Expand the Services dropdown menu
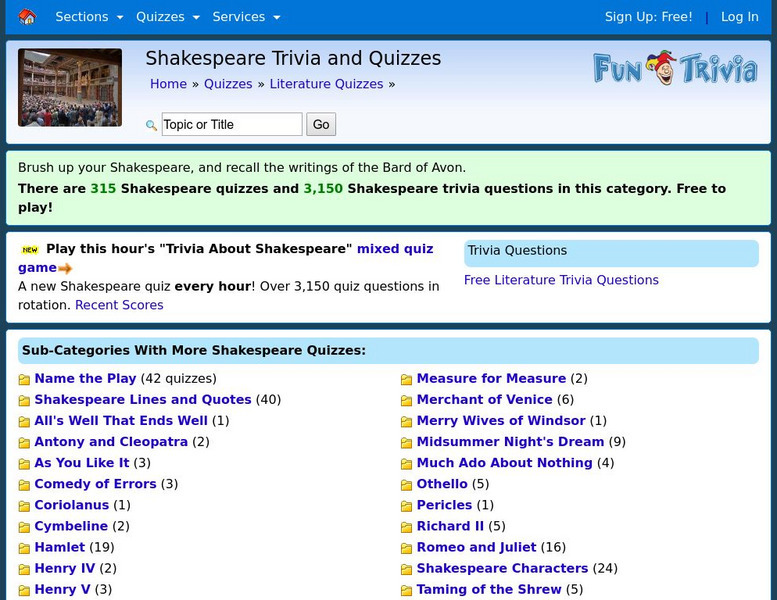Viewport: 777px width, 600px height. (246, 17)
